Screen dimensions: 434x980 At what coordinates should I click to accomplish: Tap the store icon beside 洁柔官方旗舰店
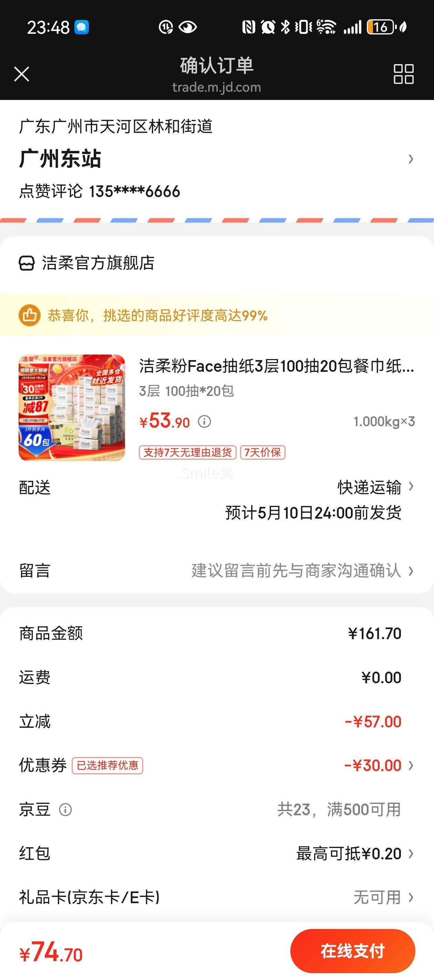pyautogui.click(x=27, y=263)
